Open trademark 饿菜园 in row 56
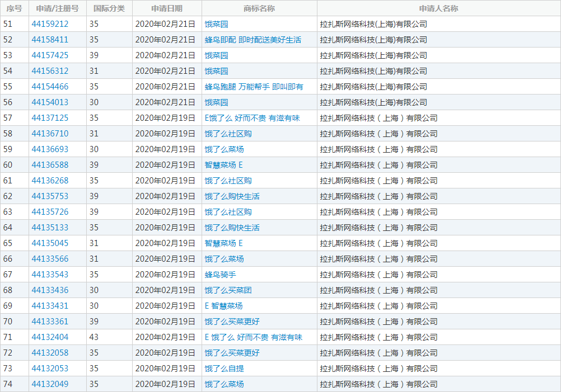The height and width of the screenshot is (392, 561). [216, 102]
